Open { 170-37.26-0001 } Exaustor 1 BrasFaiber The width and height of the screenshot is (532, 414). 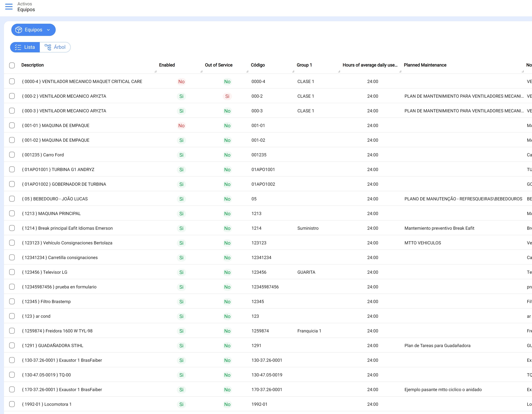62,389
